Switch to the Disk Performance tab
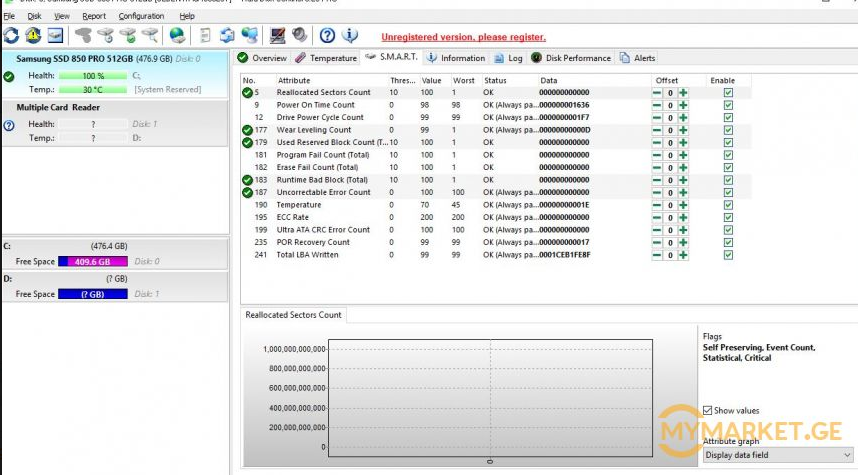 pos(571,58)
